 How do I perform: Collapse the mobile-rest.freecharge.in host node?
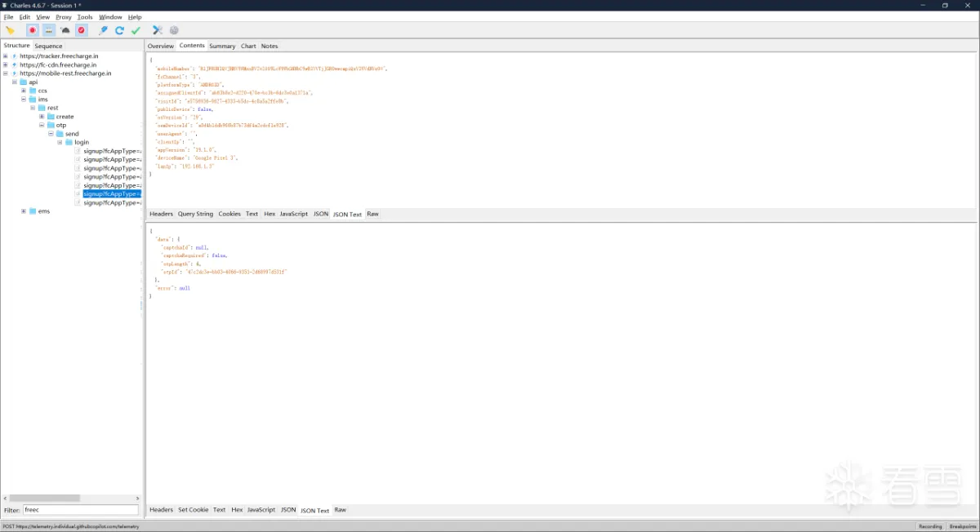click(5, 73)
